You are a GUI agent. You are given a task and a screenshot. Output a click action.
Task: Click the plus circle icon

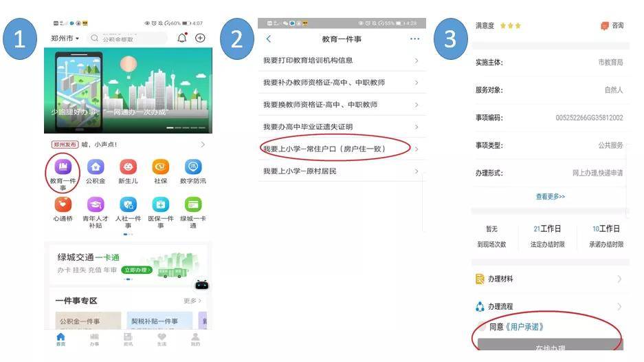[200, 38]
